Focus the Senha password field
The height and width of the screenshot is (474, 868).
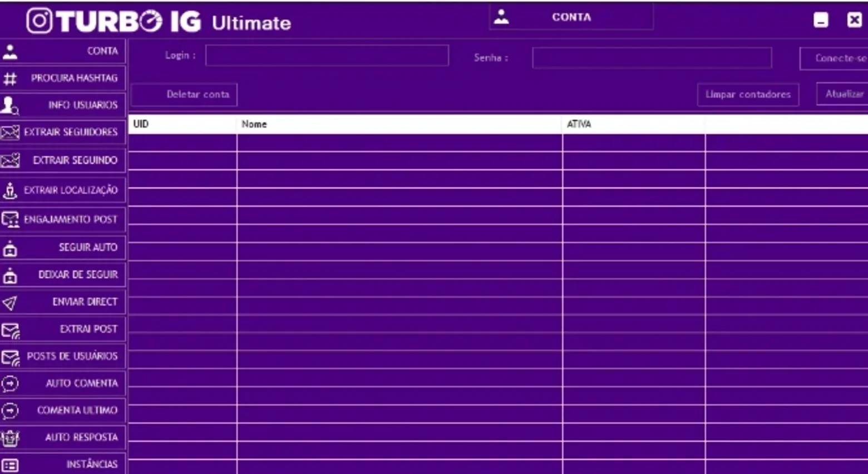coord(652,58)
